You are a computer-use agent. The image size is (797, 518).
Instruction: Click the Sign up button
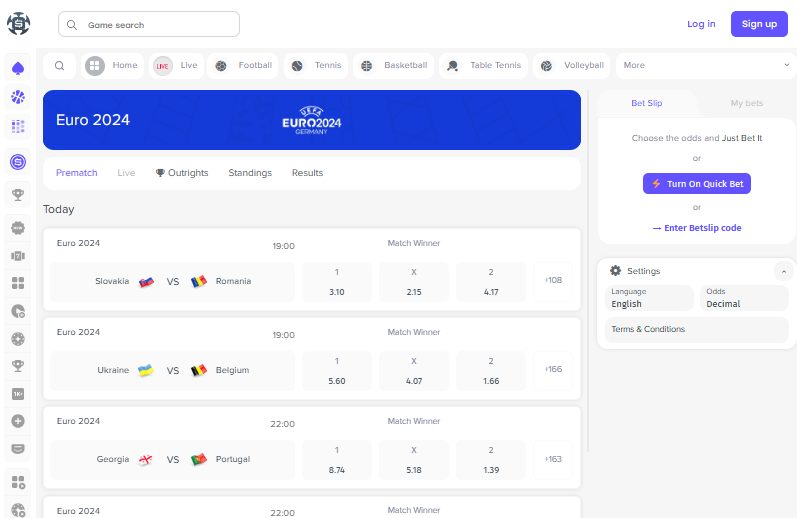(x=759, y=24)
